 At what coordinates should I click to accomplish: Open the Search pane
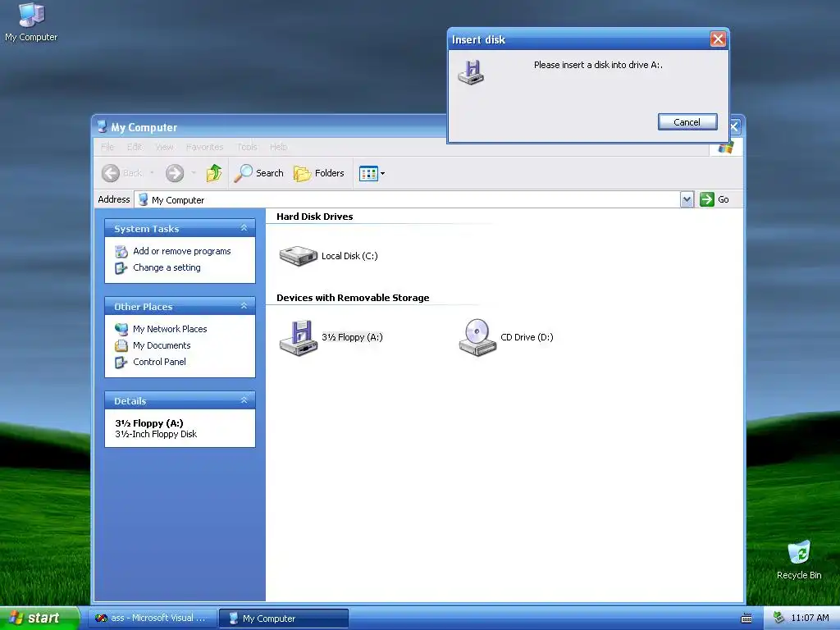[259, 173]
